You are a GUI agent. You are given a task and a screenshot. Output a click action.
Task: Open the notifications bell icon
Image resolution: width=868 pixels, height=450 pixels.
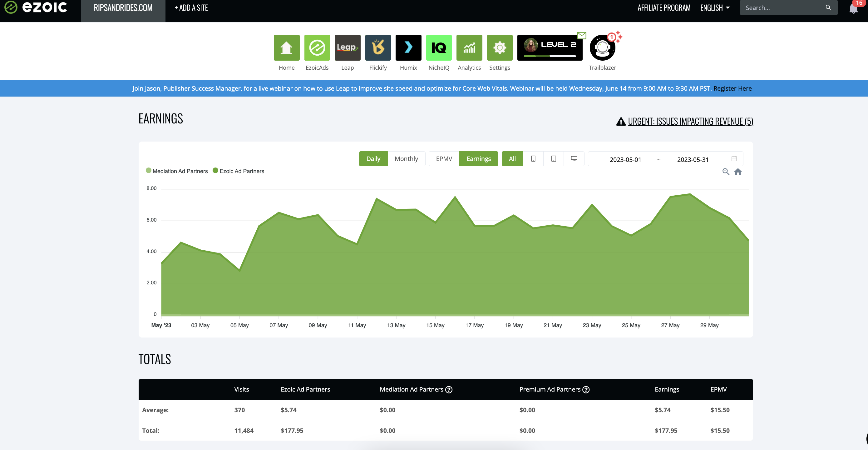[853, 8]
